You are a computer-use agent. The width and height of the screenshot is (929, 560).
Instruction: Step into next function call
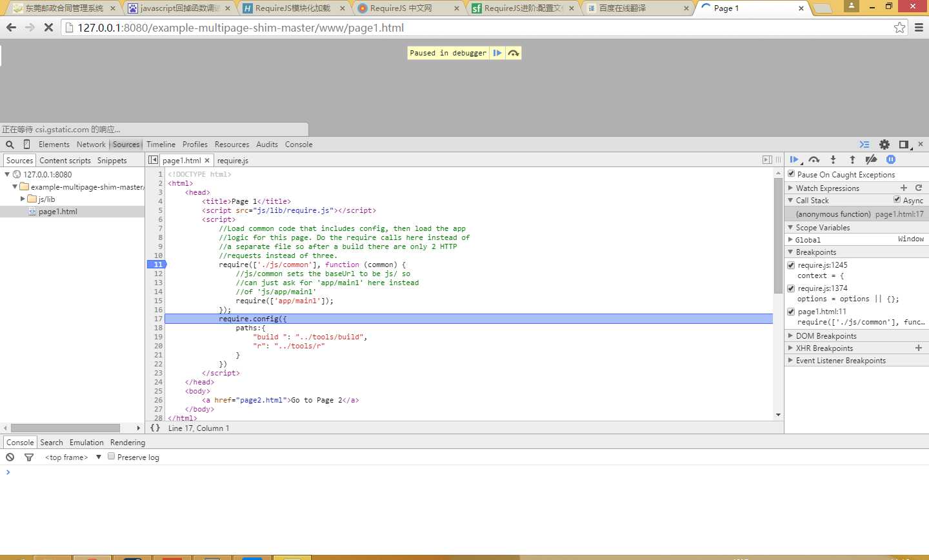pyautogui.click(x=834, y=159)
